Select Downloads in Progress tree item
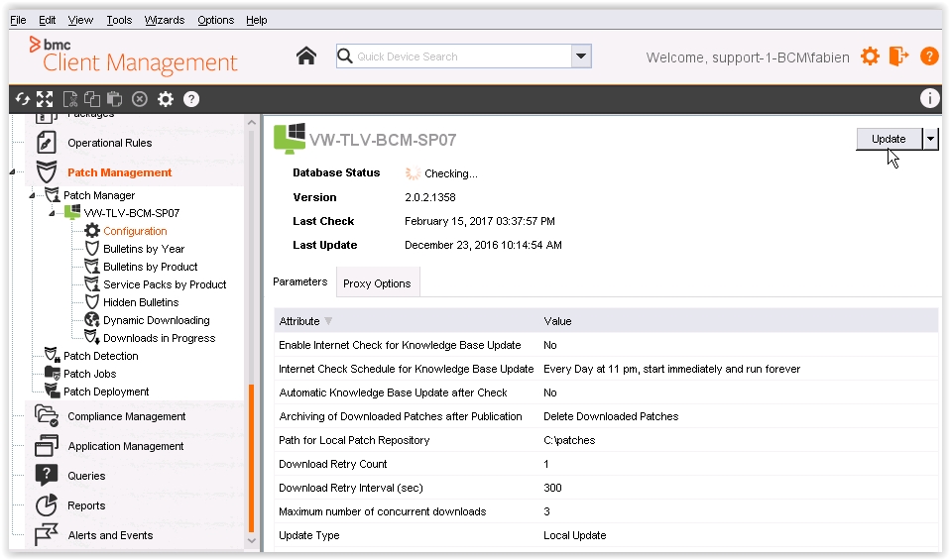950x560 pixels. coord(160,338)
